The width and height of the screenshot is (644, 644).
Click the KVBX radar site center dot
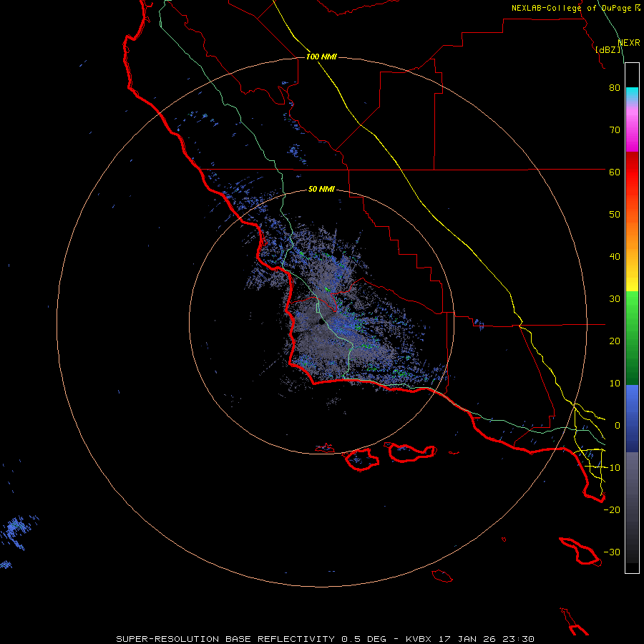point(321,322)
